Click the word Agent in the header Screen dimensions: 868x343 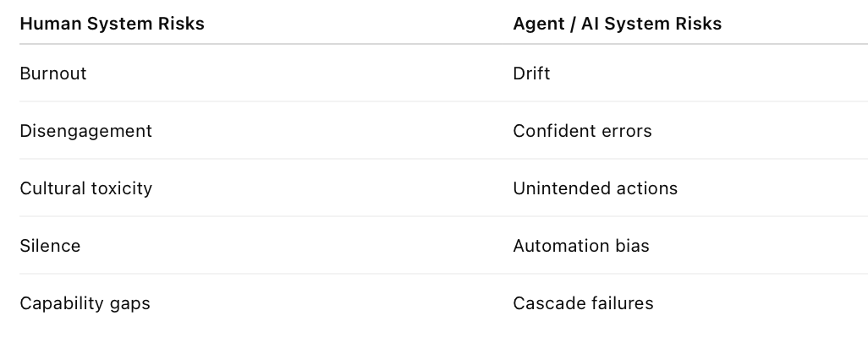coord(537,24)
